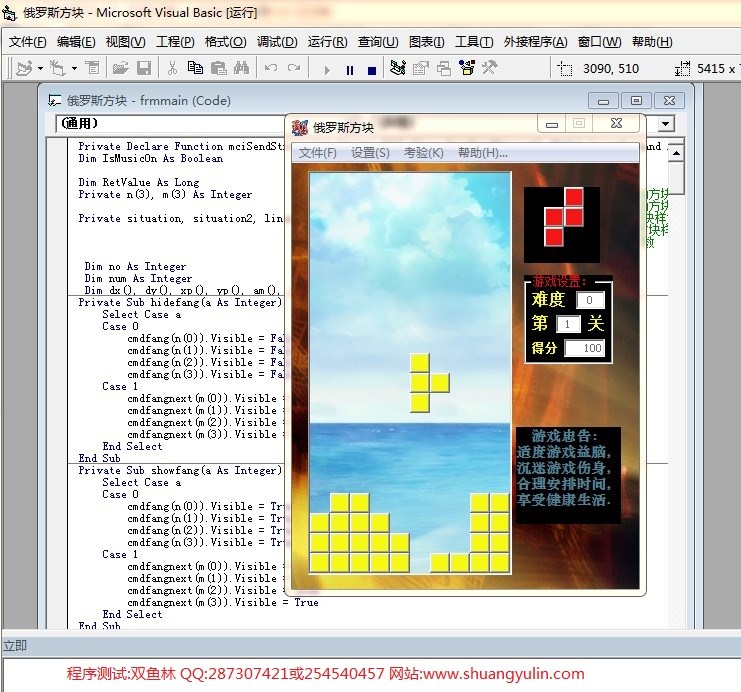
Task: Click the Add Standard EXE Project icon
Action: [24, 69]
